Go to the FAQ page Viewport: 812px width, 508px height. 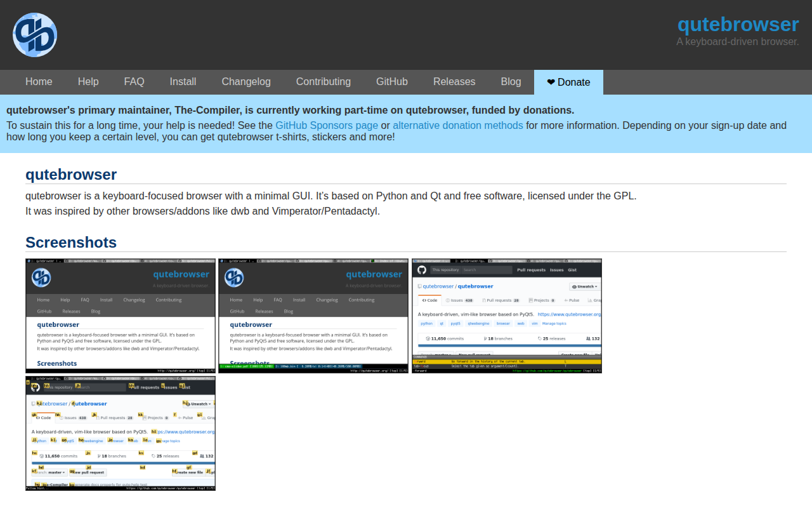click(134, 82)
